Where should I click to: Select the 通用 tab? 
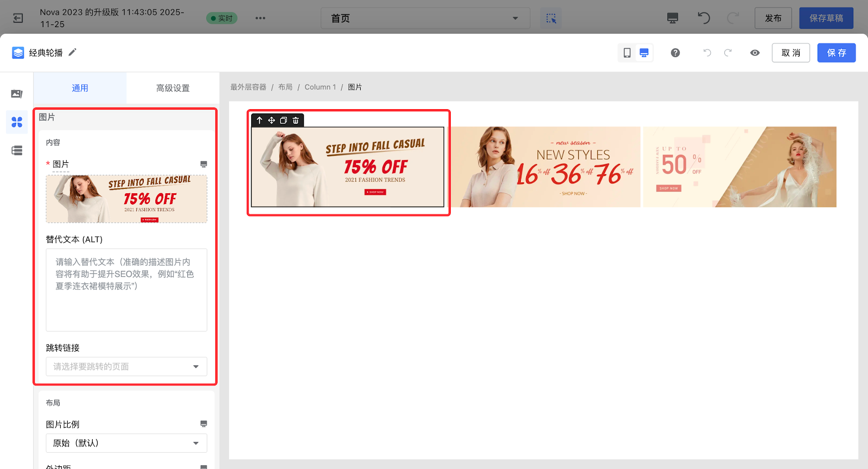[80, 88]
